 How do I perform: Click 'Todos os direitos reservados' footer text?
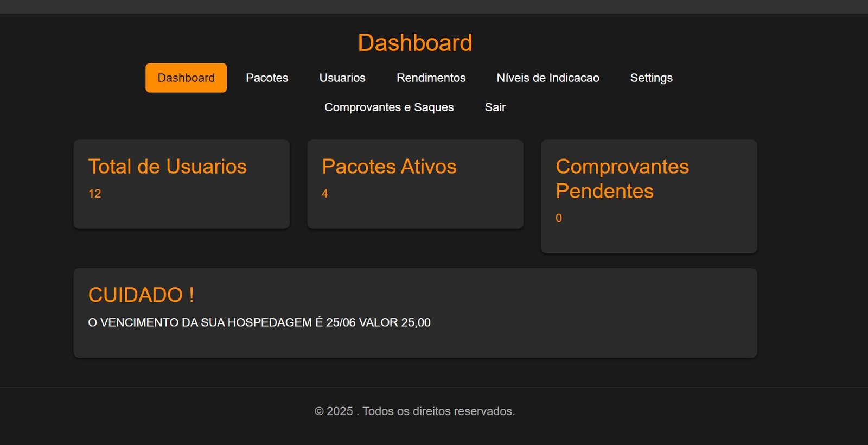click(x=438, y=411)
